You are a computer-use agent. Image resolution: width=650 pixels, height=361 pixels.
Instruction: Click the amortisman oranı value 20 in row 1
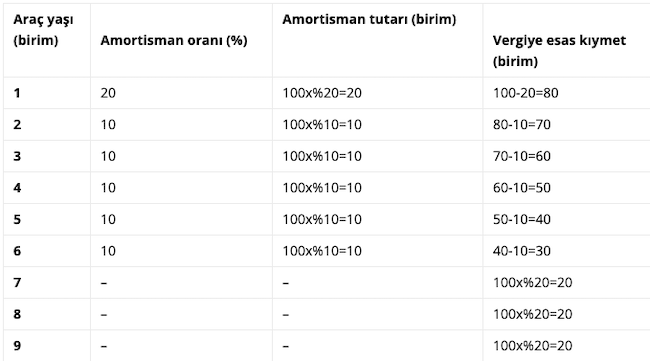coord(108,93)
